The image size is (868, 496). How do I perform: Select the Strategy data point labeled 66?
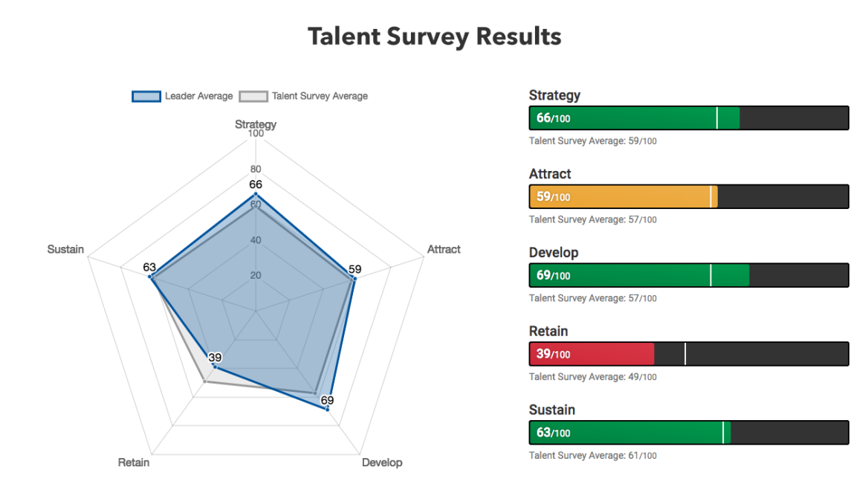point(255,195)
